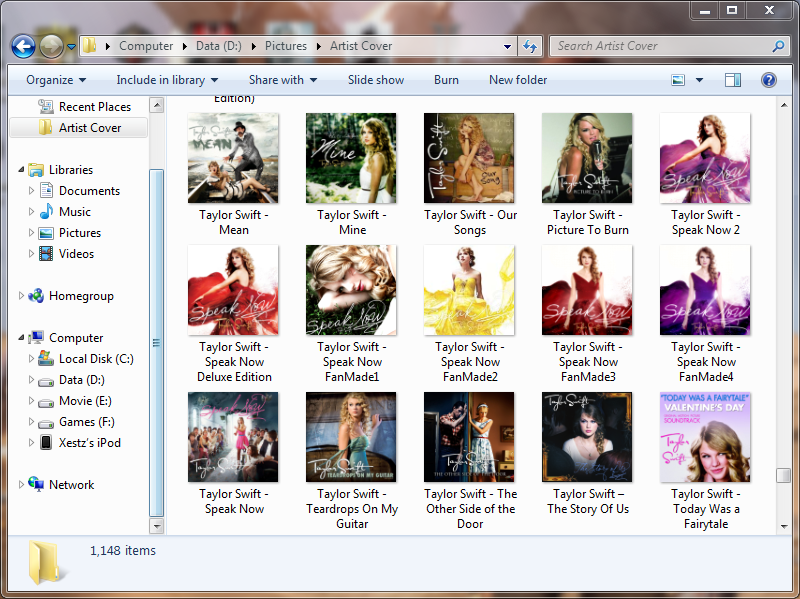
Task: Expand the Pictures library node
Action: click(x=31, y=233)
